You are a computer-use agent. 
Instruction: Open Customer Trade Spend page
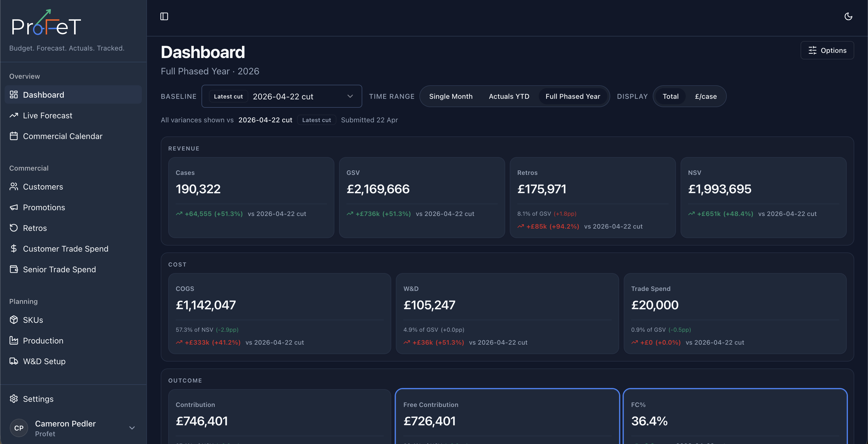[x=73, y=248]
